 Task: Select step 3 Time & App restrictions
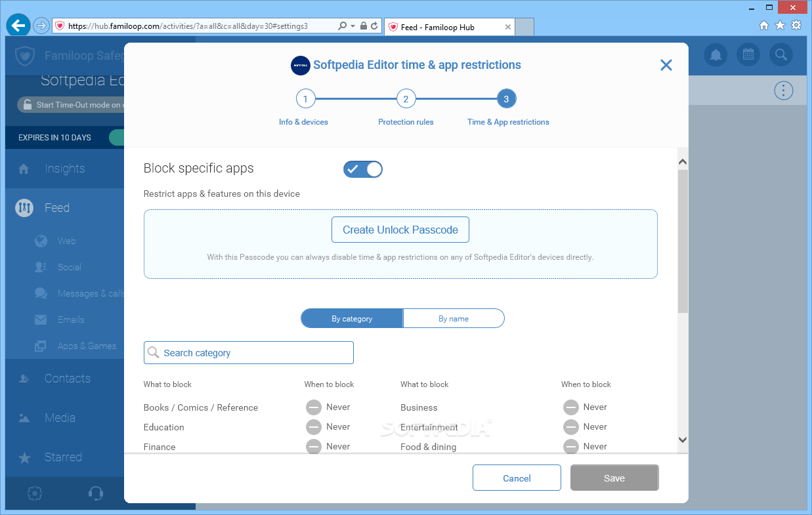point(507,99)
